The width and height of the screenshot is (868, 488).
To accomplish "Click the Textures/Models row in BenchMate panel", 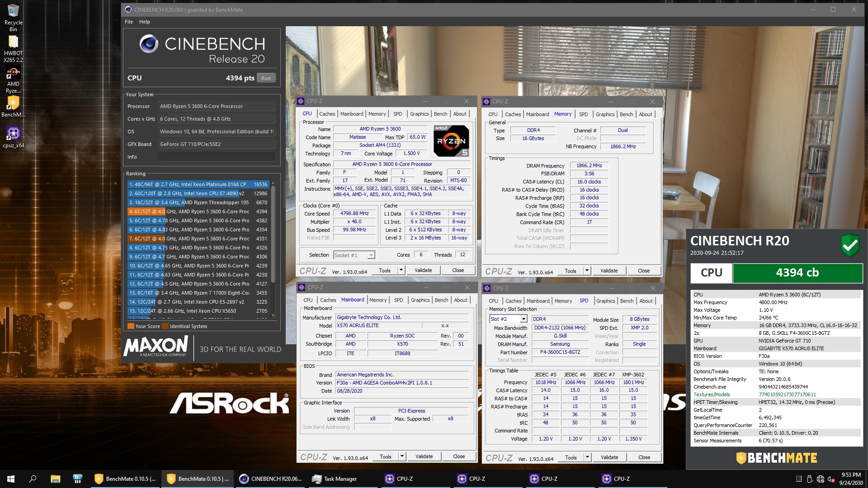I will coord(777,394).
